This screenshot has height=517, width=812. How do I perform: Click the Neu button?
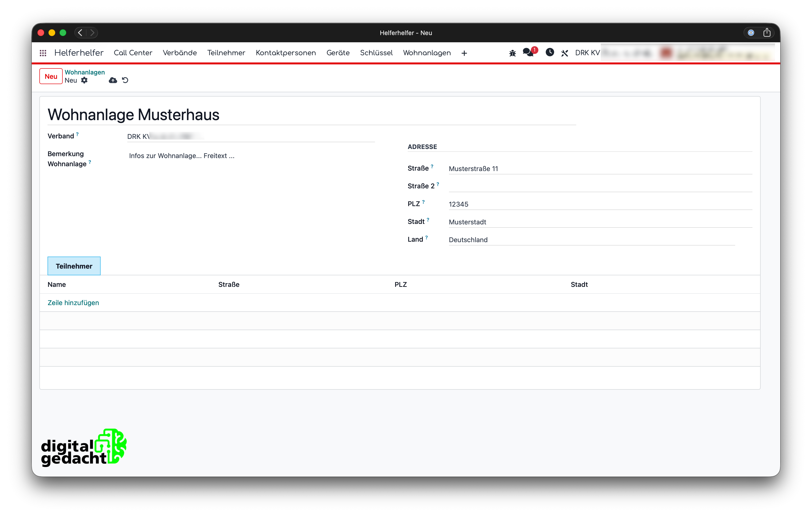pyautogui.click(x=51, y=76)
